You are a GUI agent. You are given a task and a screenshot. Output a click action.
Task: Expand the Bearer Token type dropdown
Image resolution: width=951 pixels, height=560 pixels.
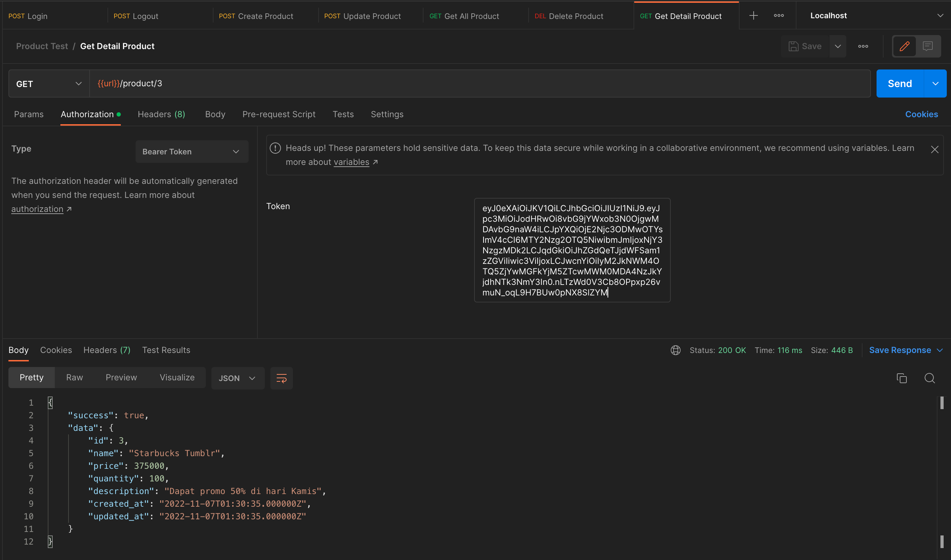tap(191, 152)
